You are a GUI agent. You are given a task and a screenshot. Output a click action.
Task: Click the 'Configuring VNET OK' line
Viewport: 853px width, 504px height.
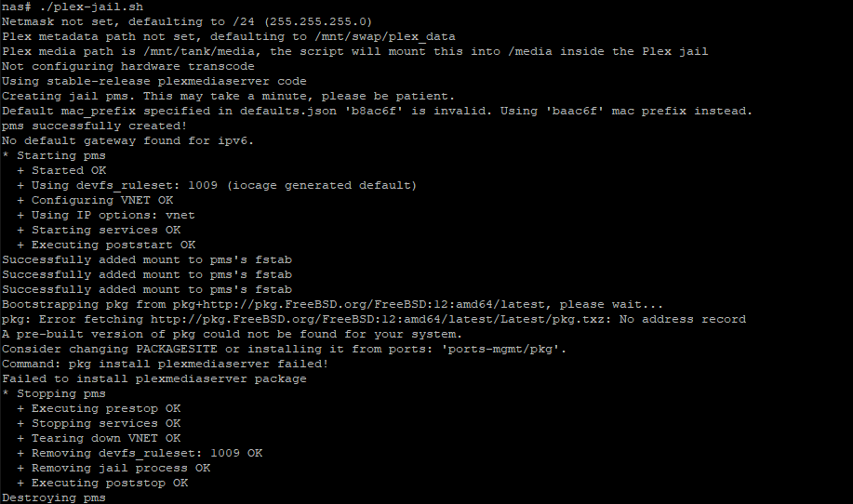95,200
